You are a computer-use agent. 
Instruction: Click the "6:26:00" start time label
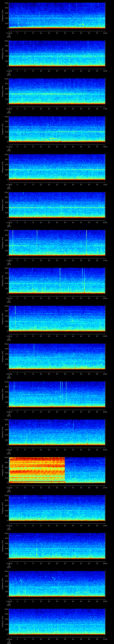click(x=9, y=488)
